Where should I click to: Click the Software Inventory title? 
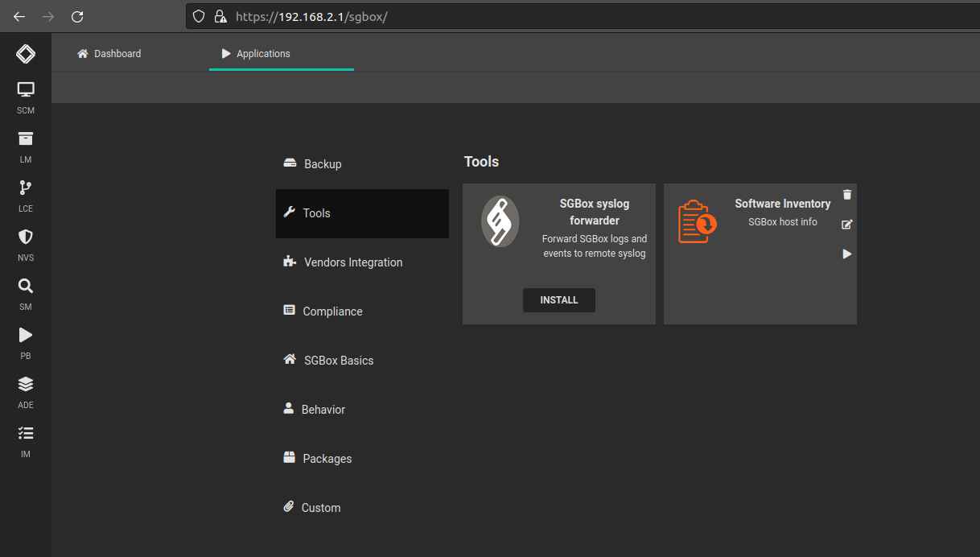(783, 204)
